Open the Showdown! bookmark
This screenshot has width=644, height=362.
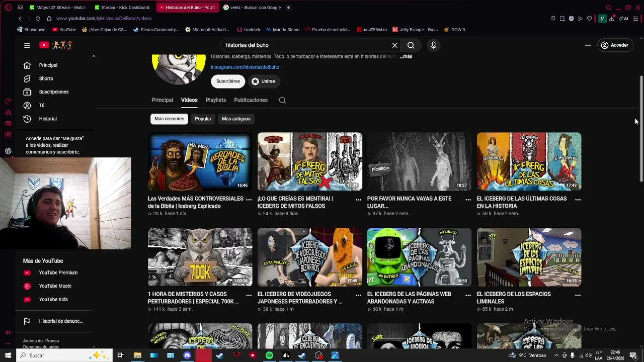32,30
